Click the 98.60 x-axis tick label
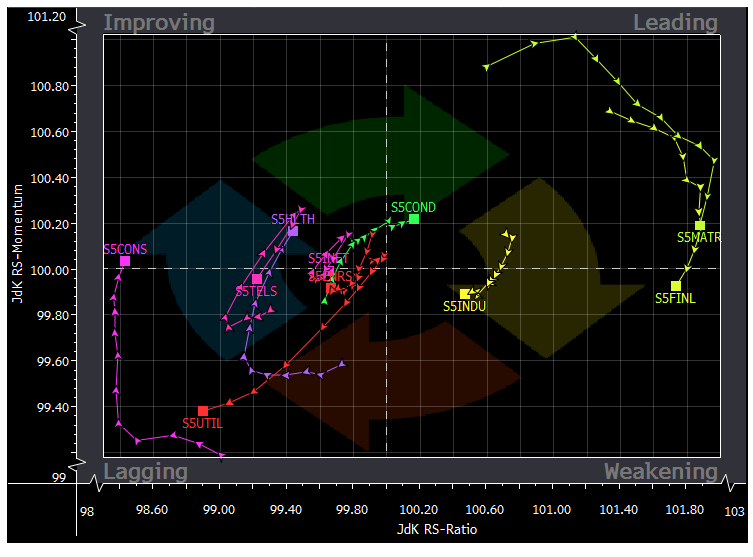753x557 pixels. click(152, 509)
